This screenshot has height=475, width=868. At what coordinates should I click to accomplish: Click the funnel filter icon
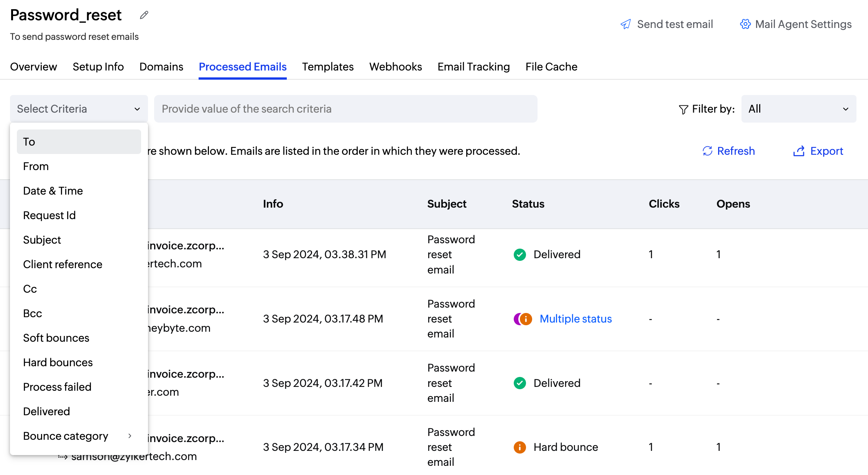pyautogui.click(x=683, y=110)
